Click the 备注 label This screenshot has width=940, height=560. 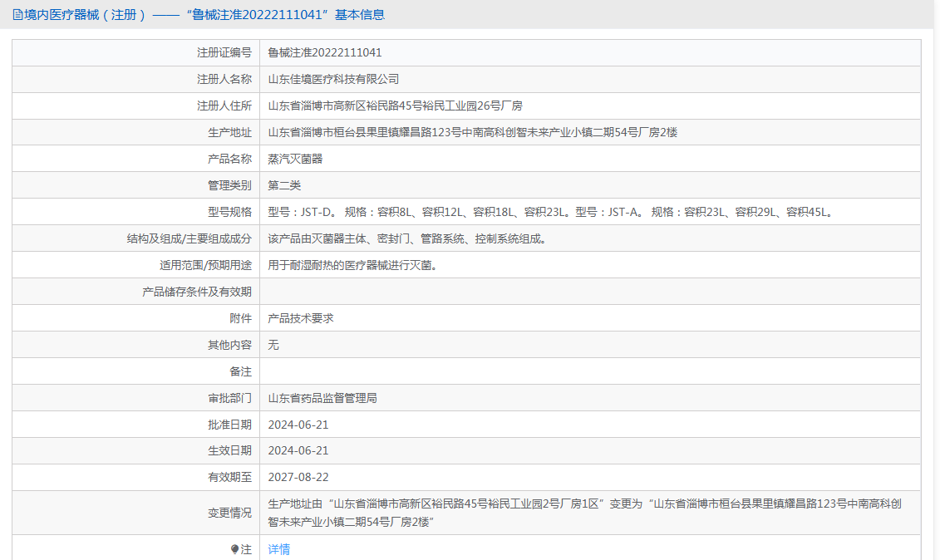coord(240,371)
